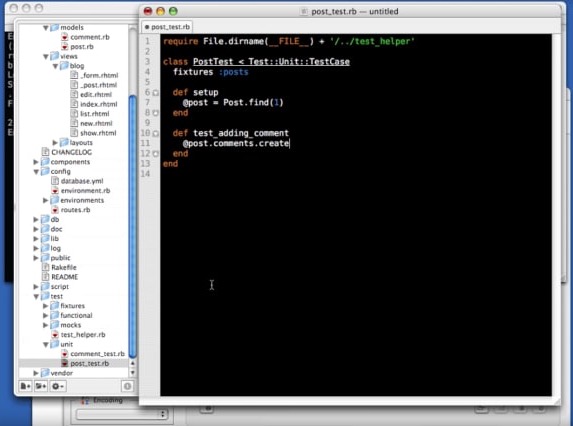This screenshot has width=573, height=426.
Task: Click the info button in drawer
Action: (127, 386)
